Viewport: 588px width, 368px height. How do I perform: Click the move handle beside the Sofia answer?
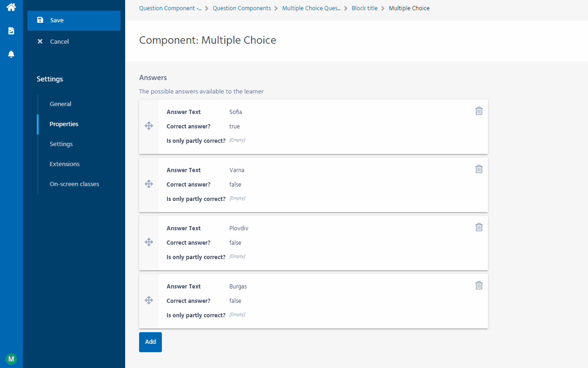click(149, 126)
